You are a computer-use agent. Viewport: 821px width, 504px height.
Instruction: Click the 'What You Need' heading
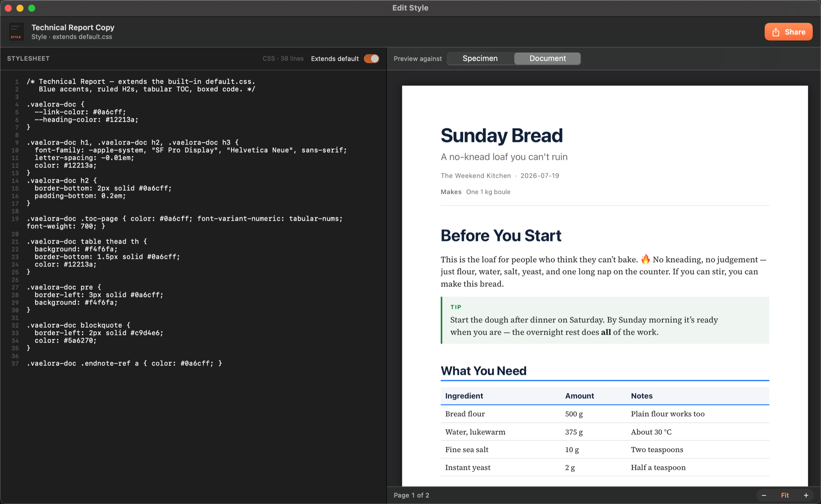click(x=484, y=371)
